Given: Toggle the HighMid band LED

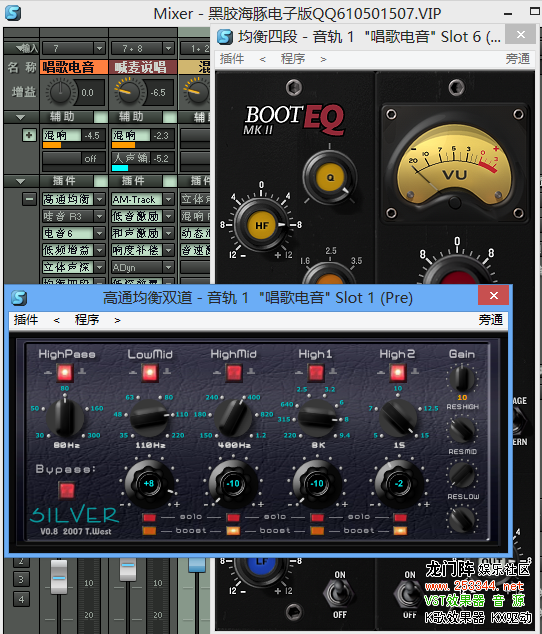Looking at the screenshot, I should [234, 373].
